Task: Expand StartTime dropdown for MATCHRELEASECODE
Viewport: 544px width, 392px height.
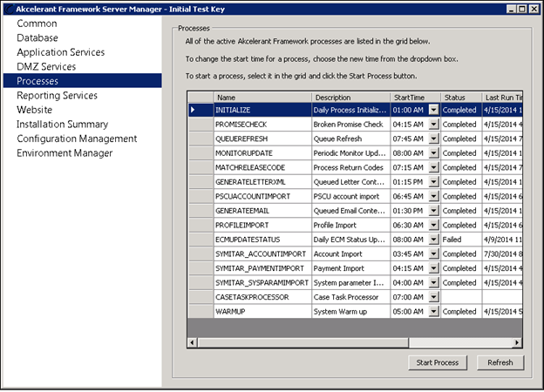Action: pos(433,167)
